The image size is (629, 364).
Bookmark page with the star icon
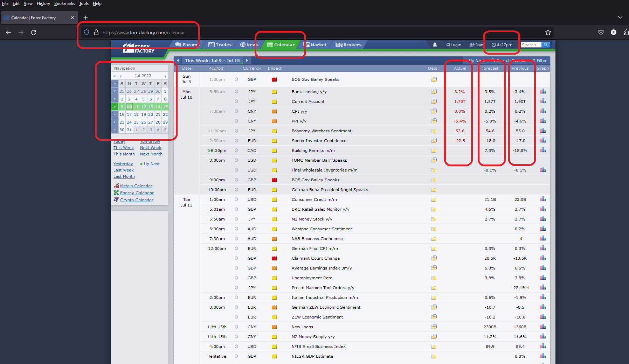click(548, 32)
